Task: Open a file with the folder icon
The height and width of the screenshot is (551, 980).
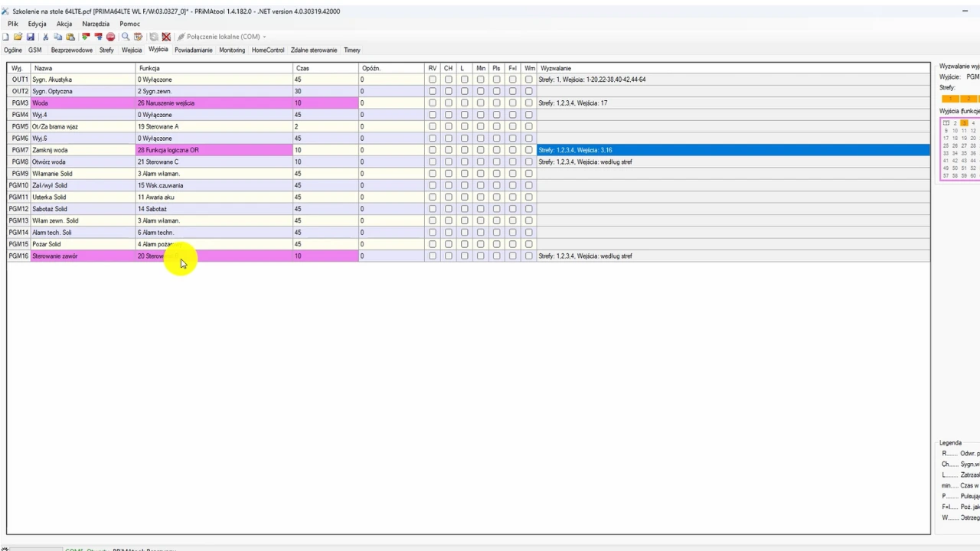Action: point(18,37)
